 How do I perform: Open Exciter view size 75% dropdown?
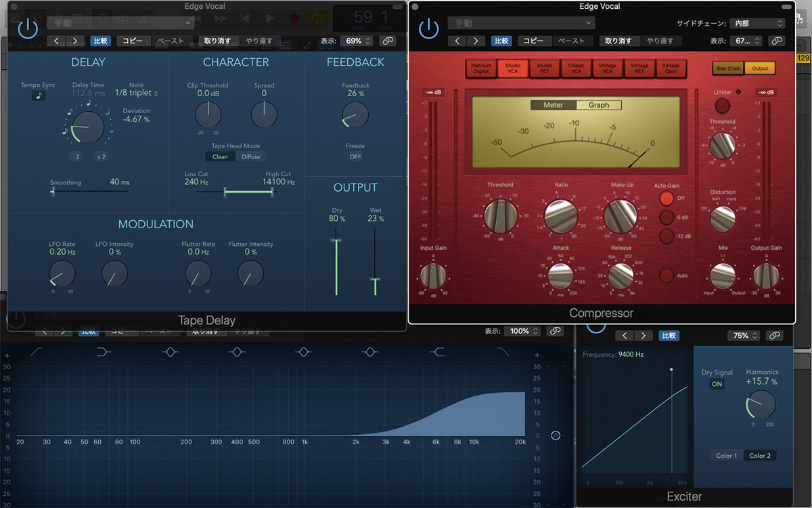click(x=744, y=335)
